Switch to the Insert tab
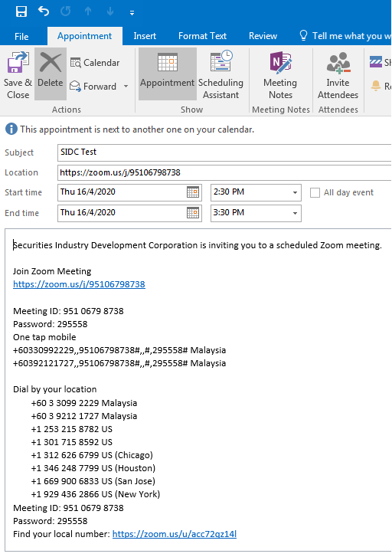The height and width of the screenshot is (557, 392). pos(145,36)
